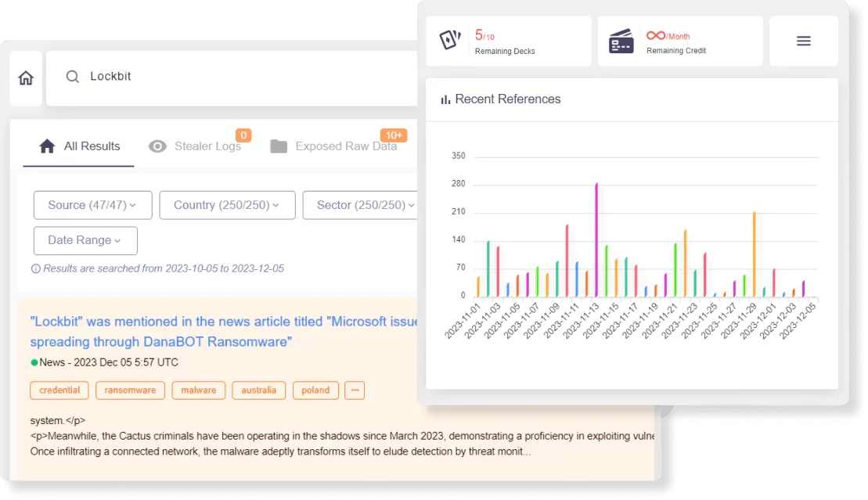Click the 'News - 2023 Dec 05 5:57 UTC' text
Viewport: 868px width, 500px height.
coord(109,363)
